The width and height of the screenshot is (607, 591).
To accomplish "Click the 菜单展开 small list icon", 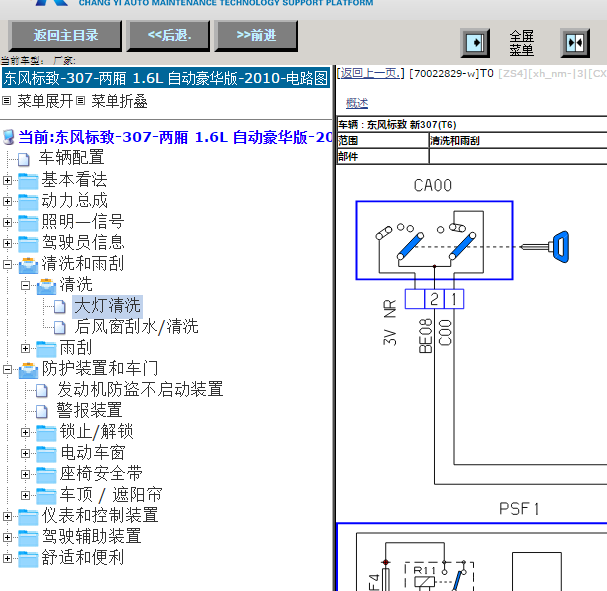I will (x=6, y=101).
